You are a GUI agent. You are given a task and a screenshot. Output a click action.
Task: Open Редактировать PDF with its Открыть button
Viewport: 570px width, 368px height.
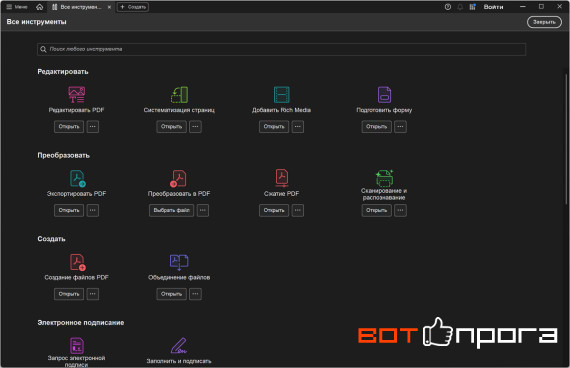pyautogui.click(x=69, y=127)
